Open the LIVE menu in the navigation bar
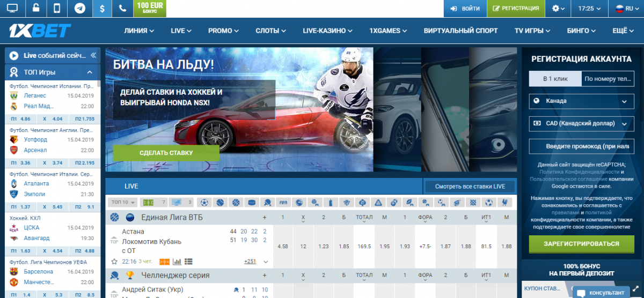 point(181,31)
